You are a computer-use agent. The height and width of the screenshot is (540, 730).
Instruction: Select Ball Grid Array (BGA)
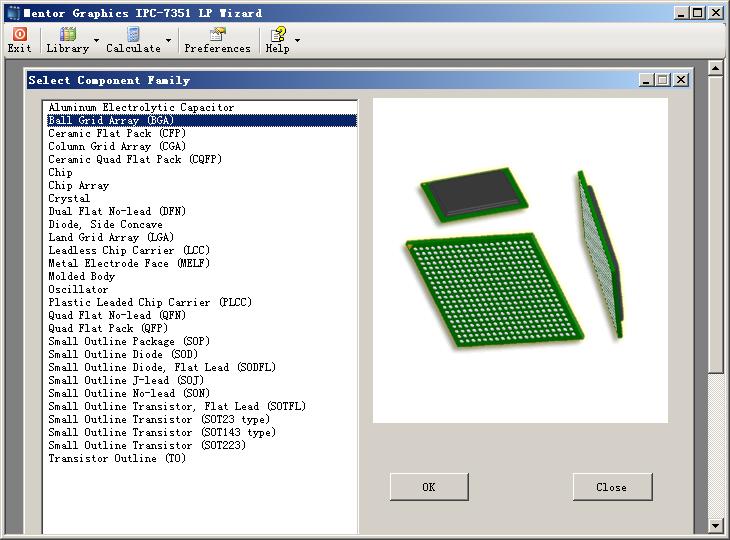(x=202, y=121)
